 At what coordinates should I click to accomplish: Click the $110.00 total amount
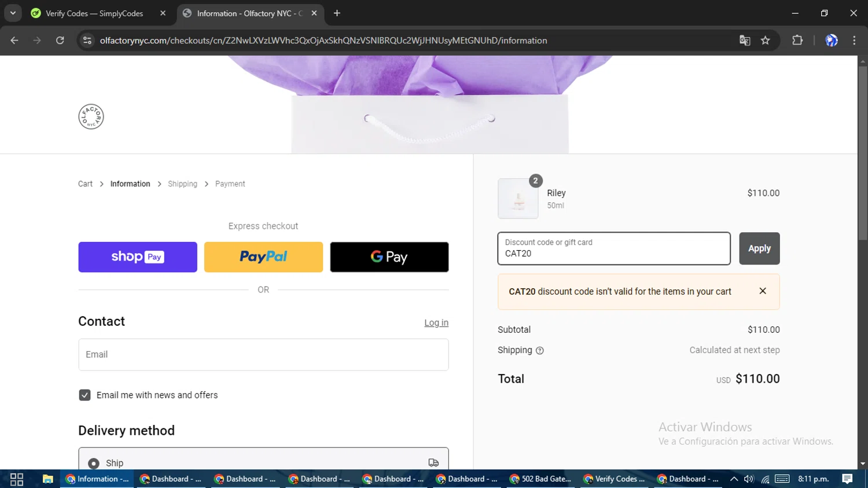pos(757,379)
